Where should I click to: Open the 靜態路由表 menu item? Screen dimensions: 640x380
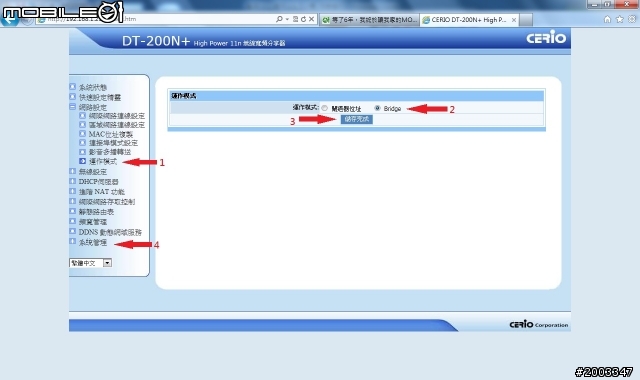[x=96, y=212]
